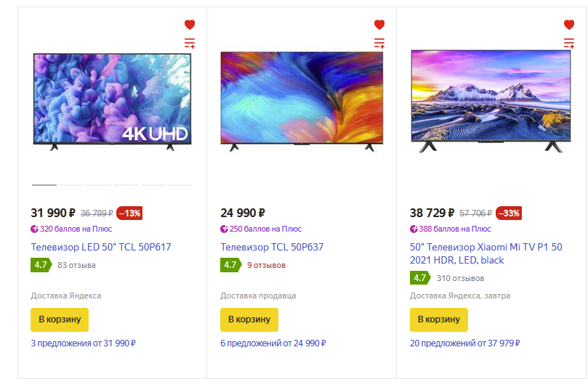Open 20 предложений от 37 979 ₽
588x379 pixels.
465,343
